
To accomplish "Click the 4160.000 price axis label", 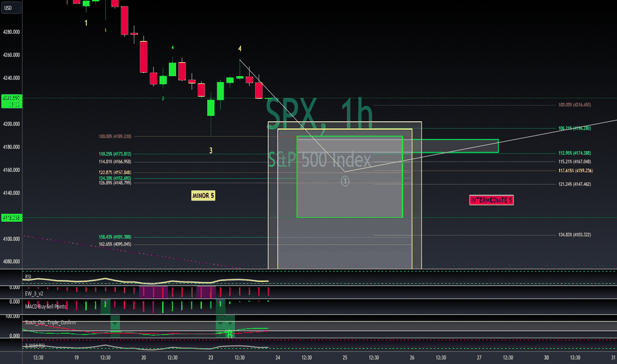I will pyautogui.click(x=11, y=170).
